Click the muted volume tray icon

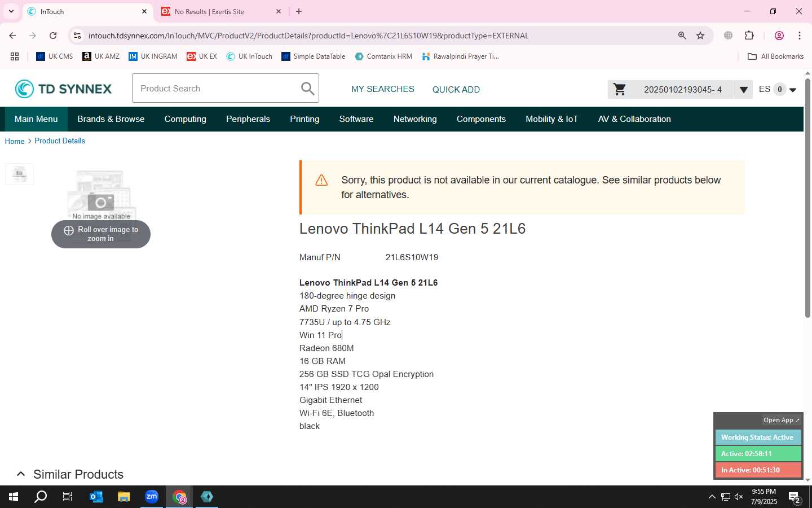(x=739, y=497)
